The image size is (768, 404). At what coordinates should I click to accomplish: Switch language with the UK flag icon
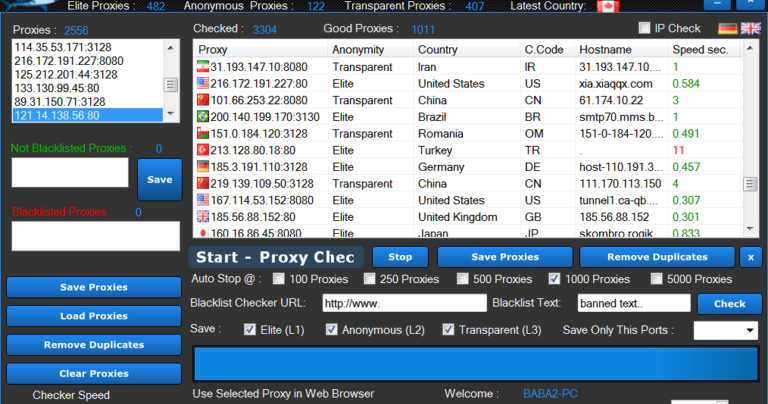click(750, 28)
